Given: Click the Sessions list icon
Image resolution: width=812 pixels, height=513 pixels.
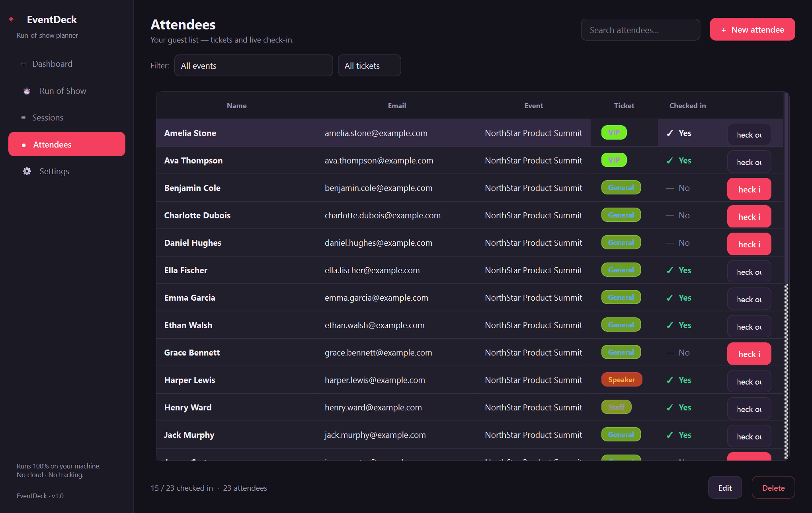Looking at the screenshot, I should (23, 118).
